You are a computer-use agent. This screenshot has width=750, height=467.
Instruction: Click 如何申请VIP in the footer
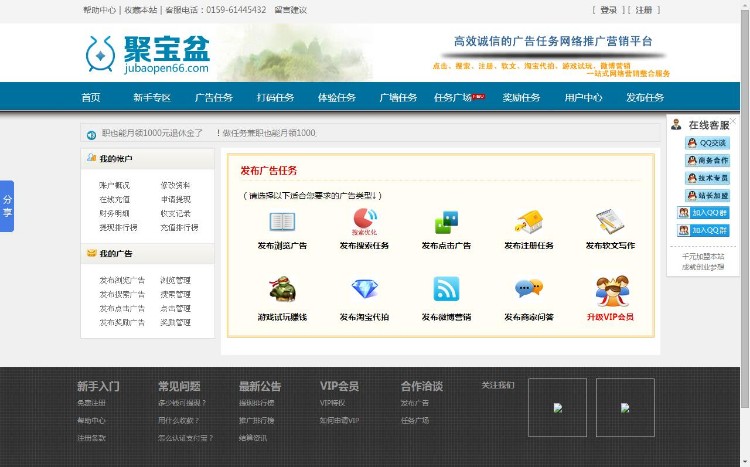pos(339,421)
